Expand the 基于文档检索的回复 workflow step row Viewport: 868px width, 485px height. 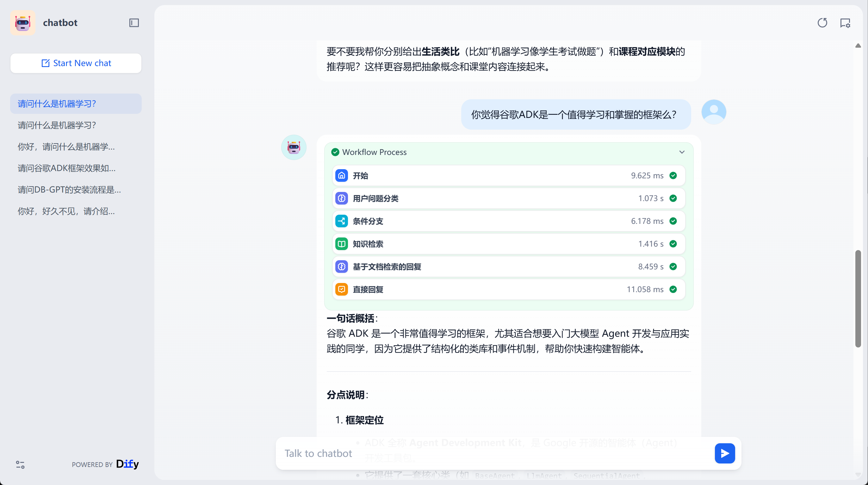509,267
